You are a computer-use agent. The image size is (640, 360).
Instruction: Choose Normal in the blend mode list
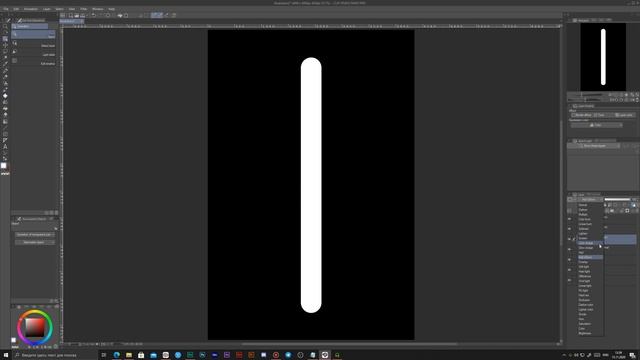(x=590, y=205)
